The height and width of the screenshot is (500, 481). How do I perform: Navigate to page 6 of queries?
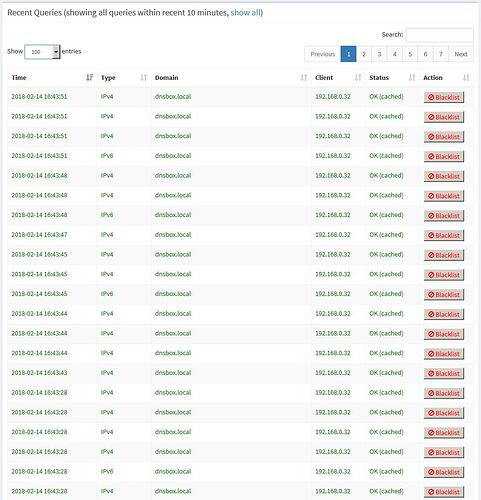pyautogui.click(x=426, y=54)
